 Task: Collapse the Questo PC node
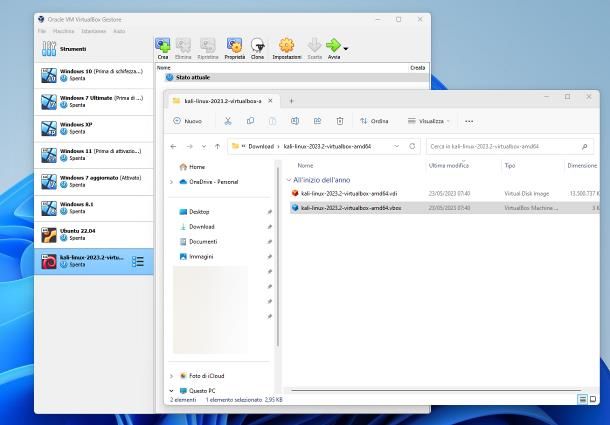(x=172, y=390)
